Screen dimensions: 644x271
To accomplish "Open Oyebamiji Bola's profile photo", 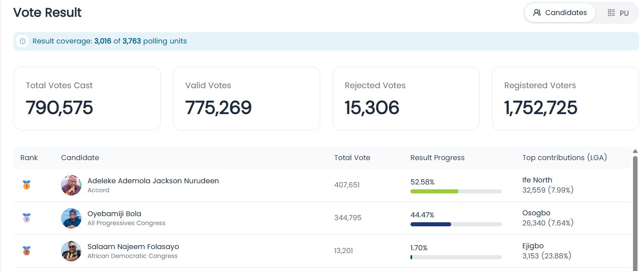I will click(71, 218).
